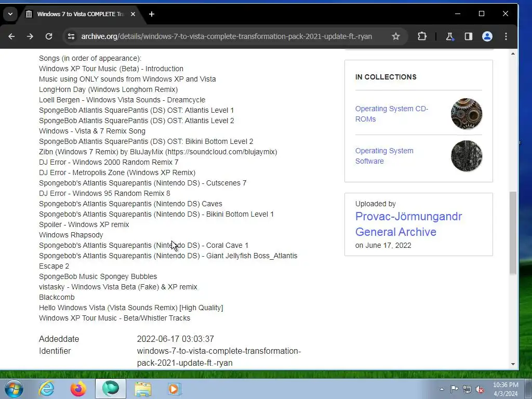Bookmark this page with the star icon
532x399 pixels.
click(395, 36)
